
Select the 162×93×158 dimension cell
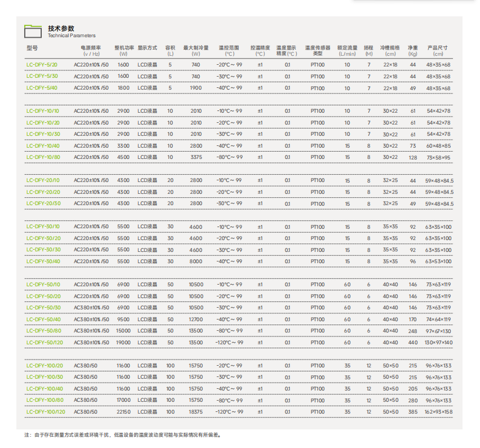(x=439, y=412)
